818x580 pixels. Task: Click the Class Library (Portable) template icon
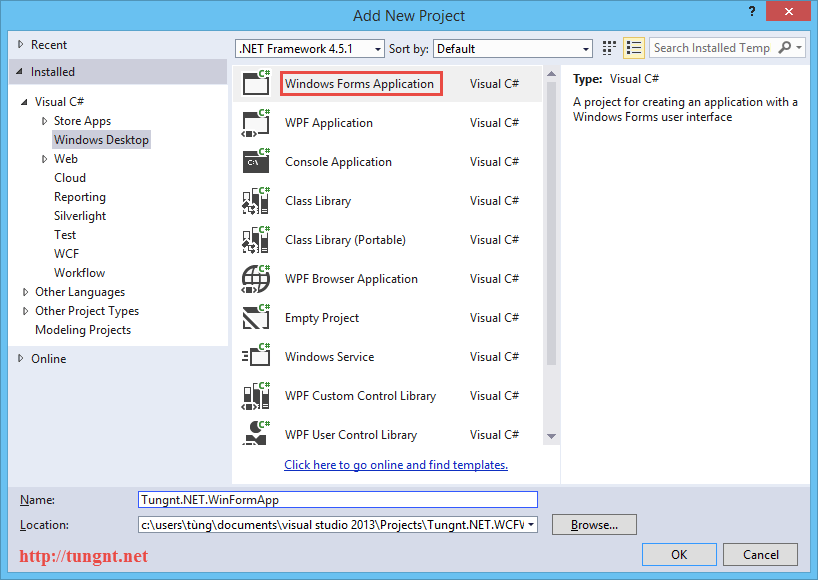[x=256, y=240]
